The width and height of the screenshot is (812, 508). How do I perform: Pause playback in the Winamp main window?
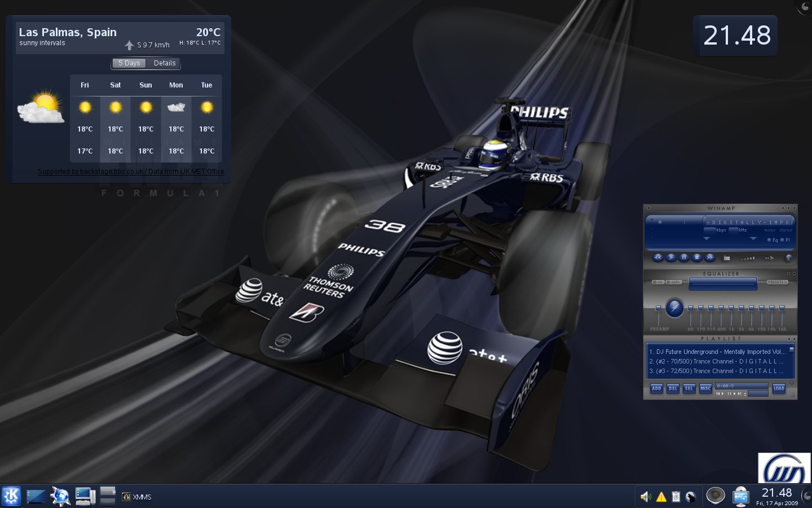pyautogui.click(x=683, y=257)
